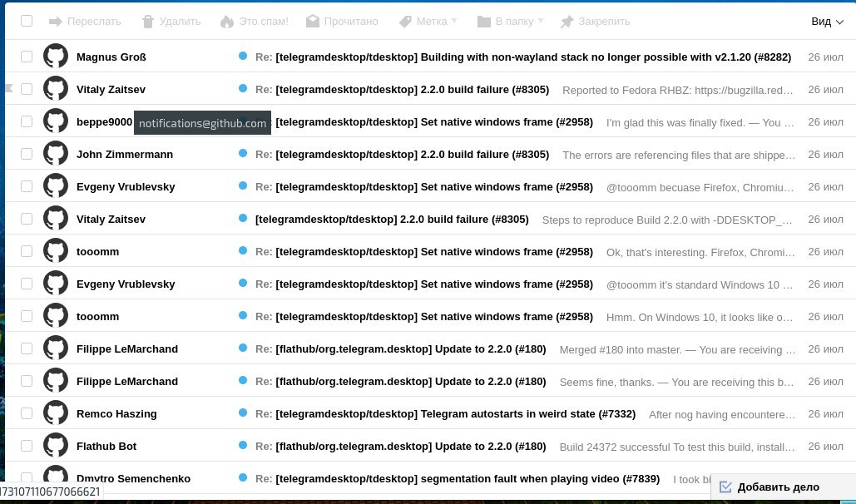Click GitHub avatar of Magnus Groß

[x=56, y=57]
